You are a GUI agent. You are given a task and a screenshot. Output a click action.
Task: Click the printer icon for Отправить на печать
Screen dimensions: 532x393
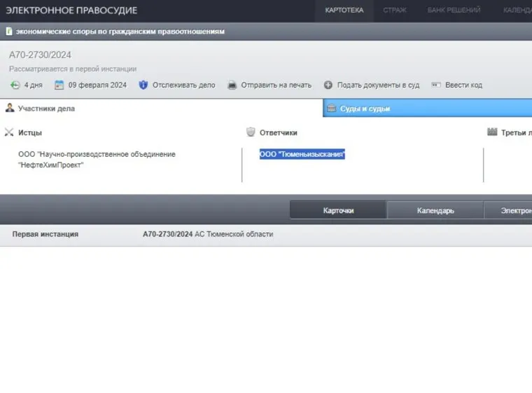coord(231,85)
